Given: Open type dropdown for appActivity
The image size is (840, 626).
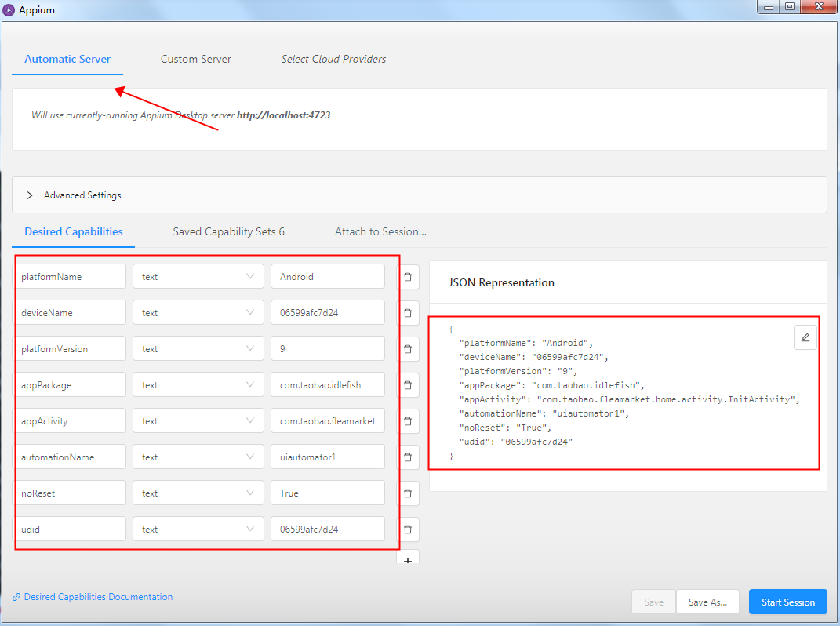Looking at the screenshot, I should (x=198, y=420).
